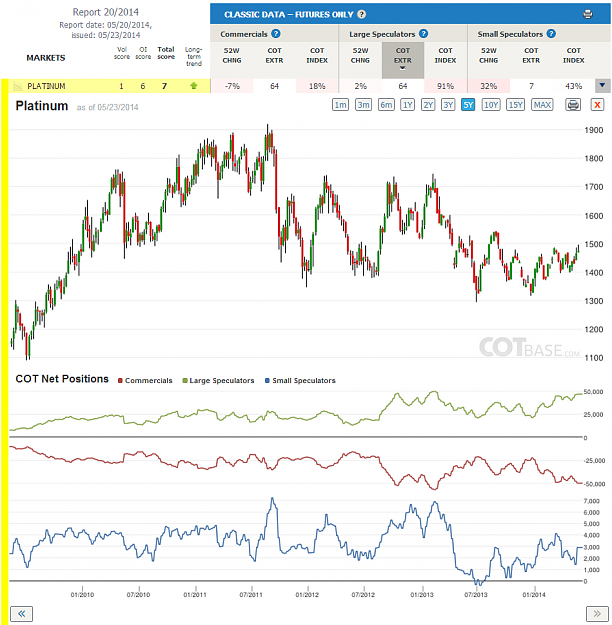Click the printer icon in blue header
Screen dimensions: 612x625
[587, 14]
